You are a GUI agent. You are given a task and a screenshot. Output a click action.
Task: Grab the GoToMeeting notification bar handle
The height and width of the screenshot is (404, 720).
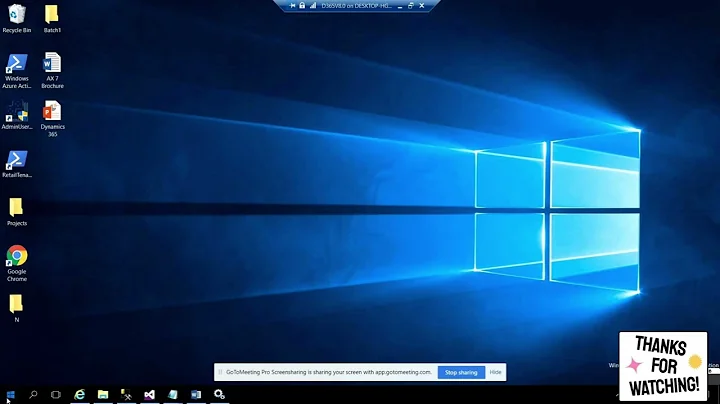220,372
